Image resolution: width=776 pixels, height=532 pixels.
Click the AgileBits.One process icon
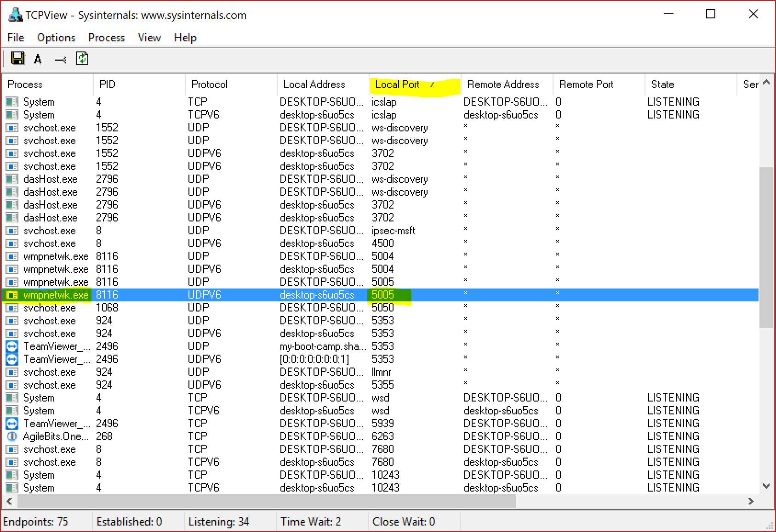[x=12, y=436]
